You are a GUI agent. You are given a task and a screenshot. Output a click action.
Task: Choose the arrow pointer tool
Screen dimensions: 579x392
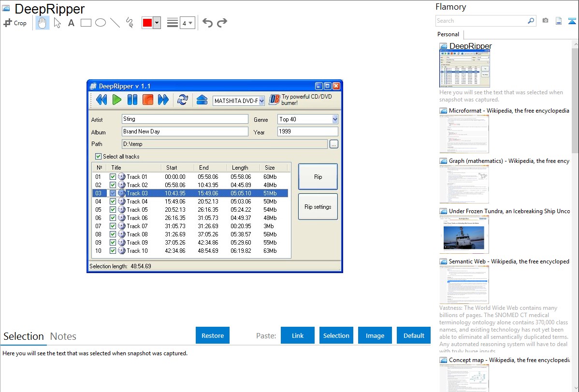tap(57, 23)
